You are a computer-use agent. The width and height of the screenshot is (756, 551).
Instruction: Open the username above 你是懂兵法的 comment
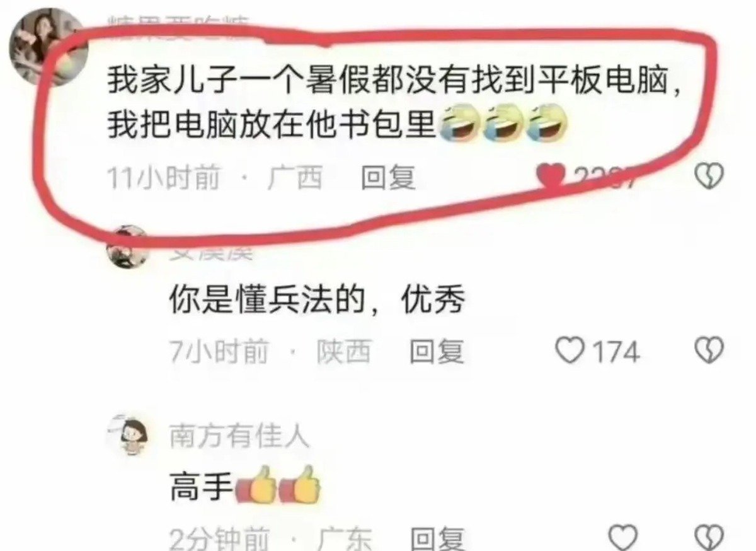point(211,253)
